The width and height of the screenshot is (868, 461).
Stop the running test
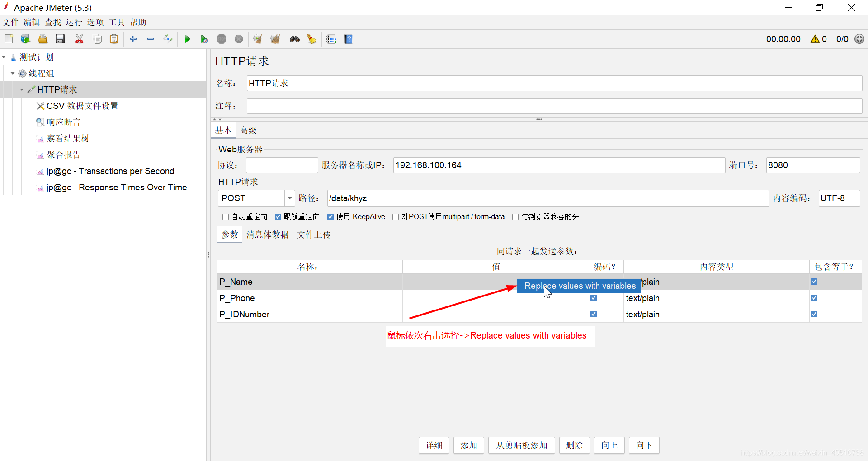click(x=222, y=39)
